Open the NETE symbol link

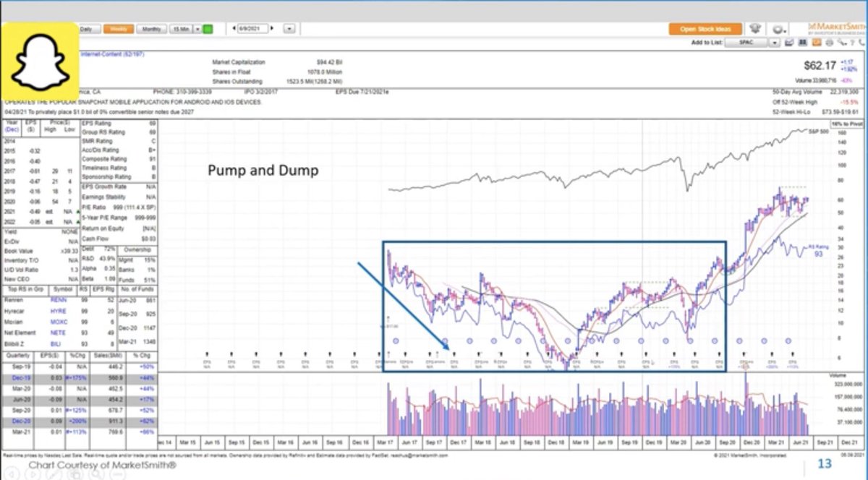(58, 333)
